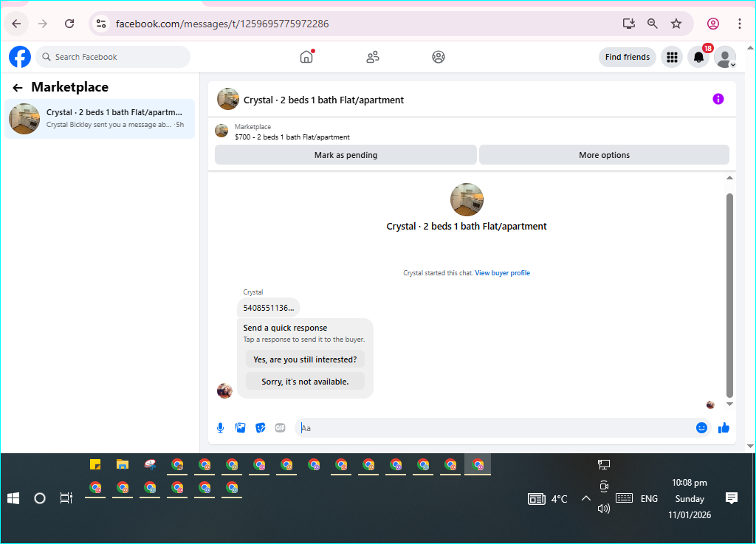Open More options for the listing

pyautogui.click(x=604, y=155)
